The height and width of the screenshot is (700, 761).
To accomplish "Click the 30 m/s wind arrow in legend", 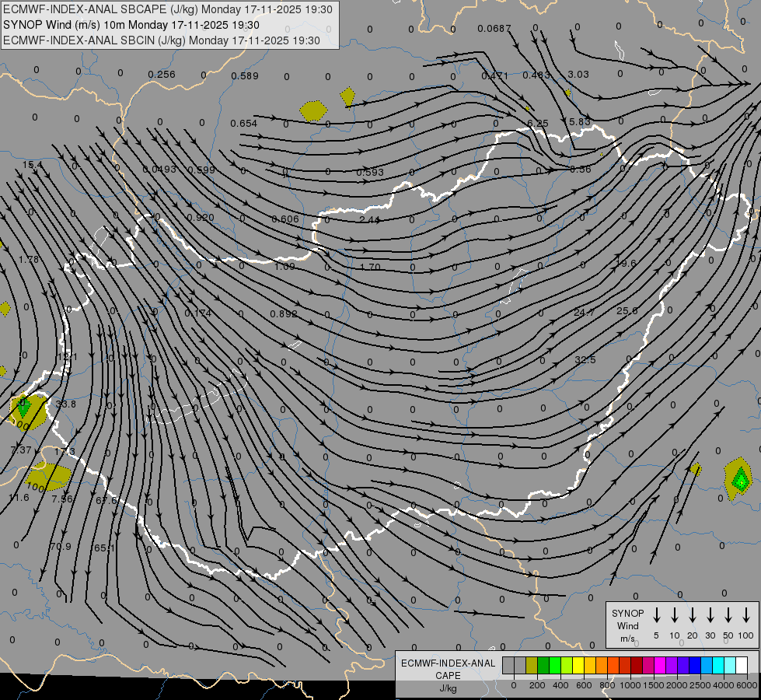I will (x=710, y=615).
